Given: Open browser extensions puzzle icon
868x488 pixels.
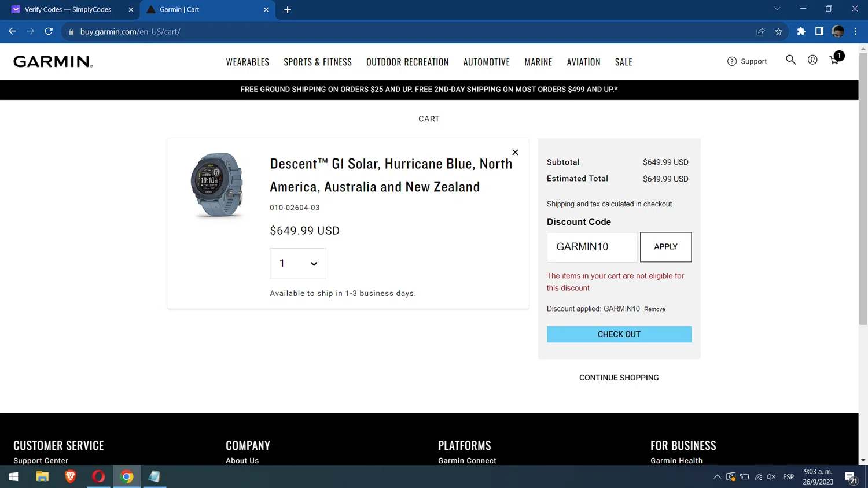Looking at the screenshot, I should tap(801, 31).
